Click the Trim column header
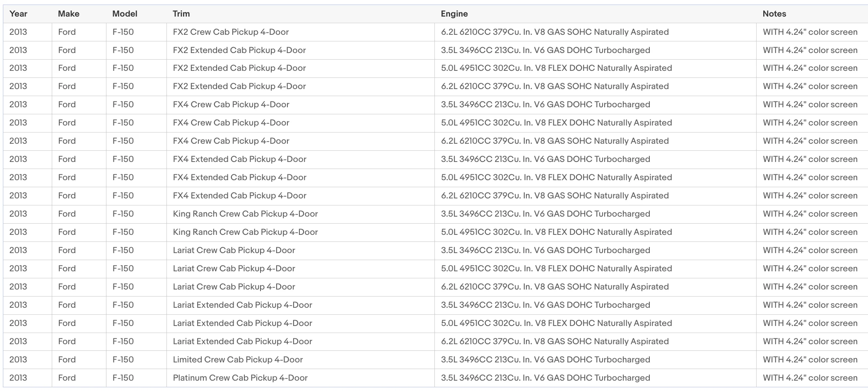This screenshot has height=391, width=868. pos(181,14)
